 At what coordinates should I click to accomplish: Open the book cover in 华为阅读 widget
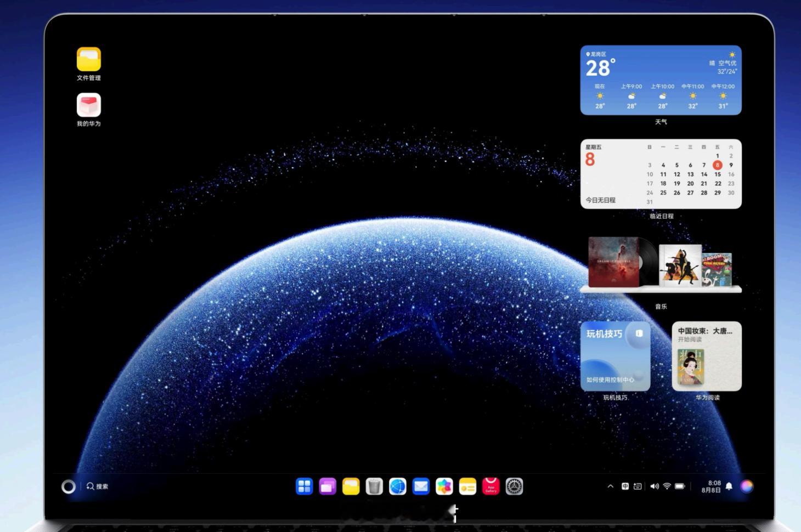point(691,367)
